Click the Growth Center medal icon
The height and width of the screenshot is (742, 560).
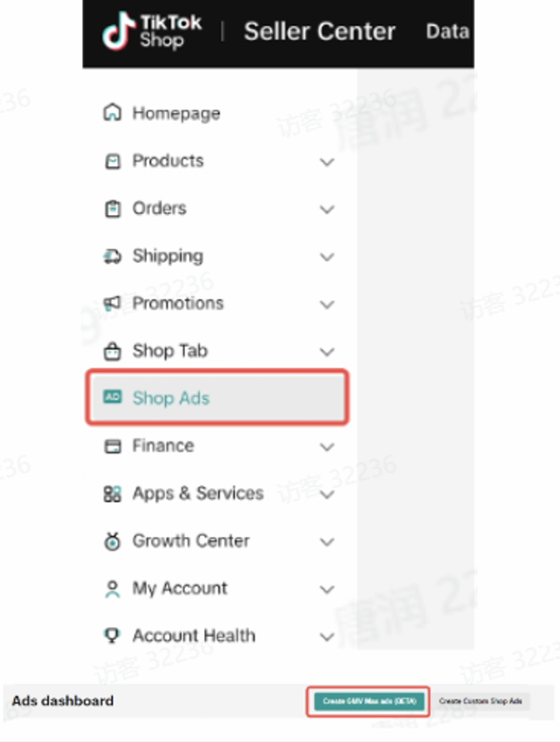pyautogui.click(x=112, y=542)
